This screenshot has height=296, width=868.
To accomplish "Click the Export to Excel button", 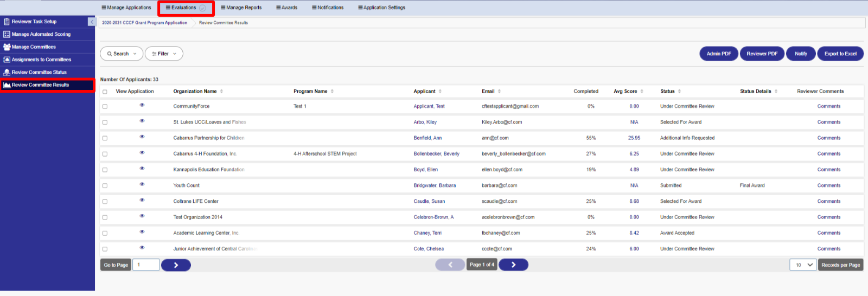I will click(x=840, y=54).
